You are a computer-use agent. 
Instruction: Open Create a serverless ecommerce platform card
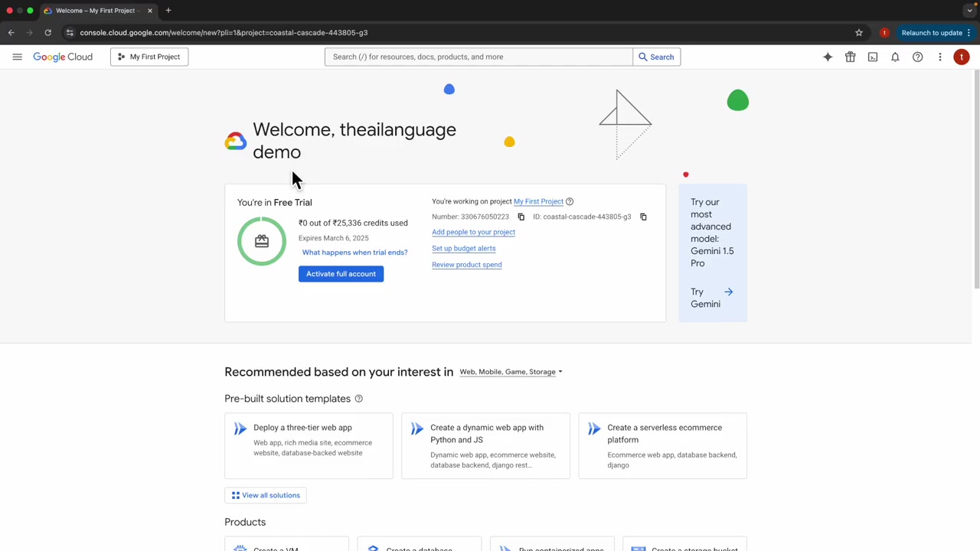(x=662, y=446)
